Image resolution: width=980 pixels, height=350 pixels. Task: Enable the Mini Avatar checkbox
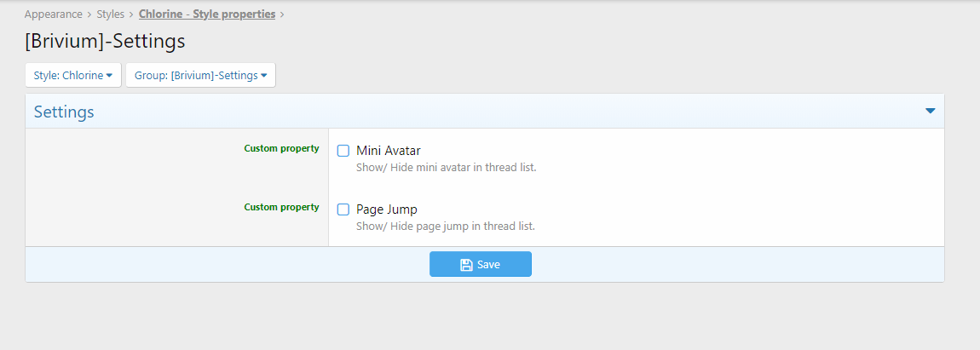(343, 151)
